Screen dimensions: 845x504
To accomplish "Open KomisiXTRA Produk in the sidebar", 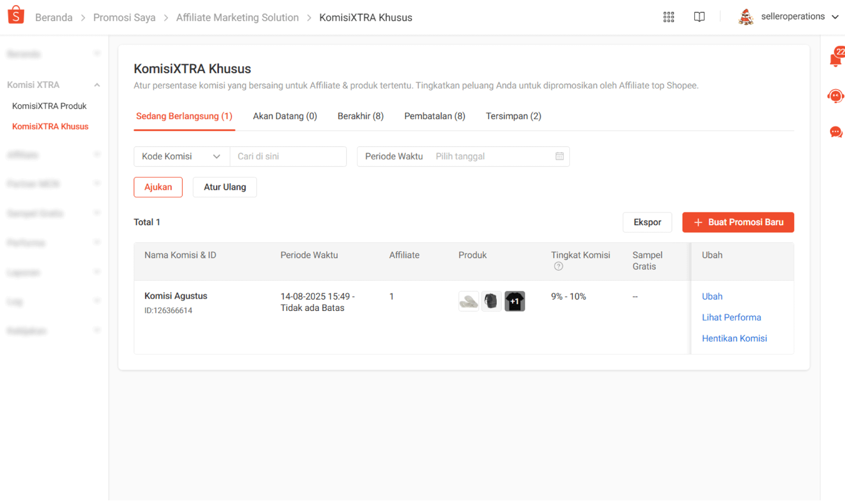I will pos(49,106).
